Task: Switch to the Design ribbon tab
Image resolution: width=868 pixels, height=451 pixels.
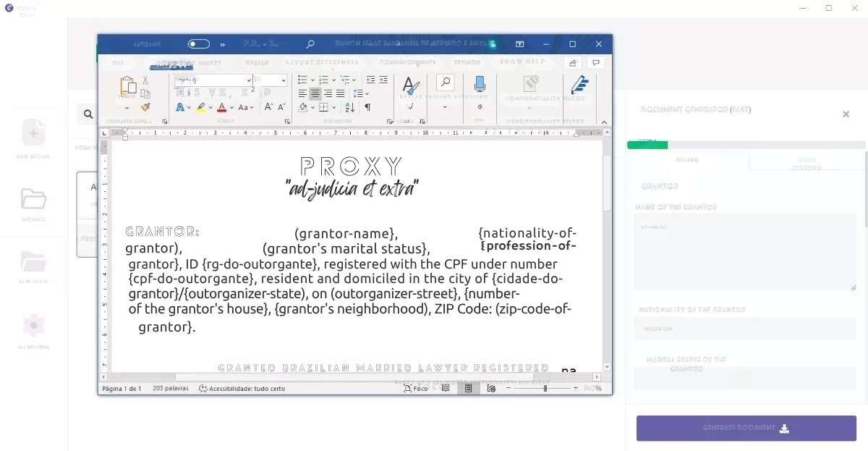Action: 257,63
